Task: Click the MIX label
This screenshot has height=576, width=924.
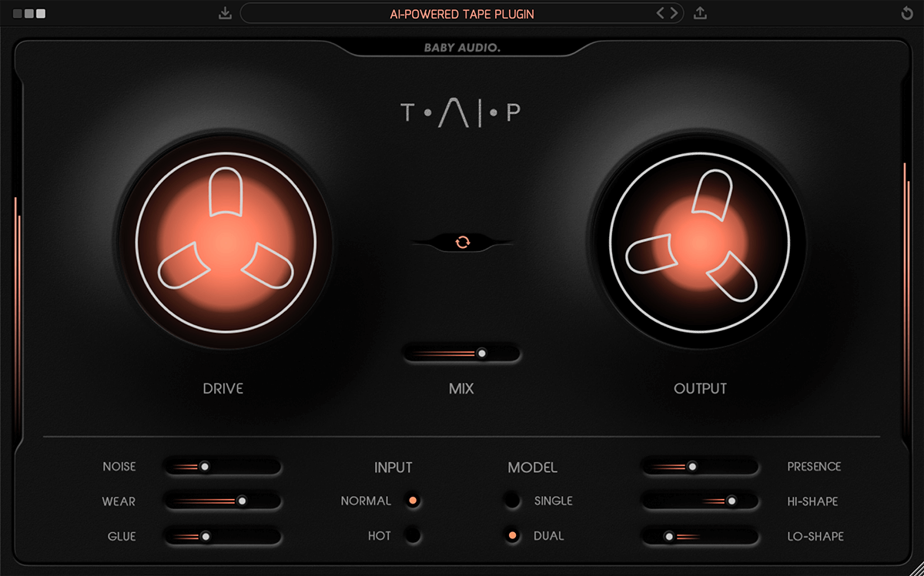Action: [461, 389]
